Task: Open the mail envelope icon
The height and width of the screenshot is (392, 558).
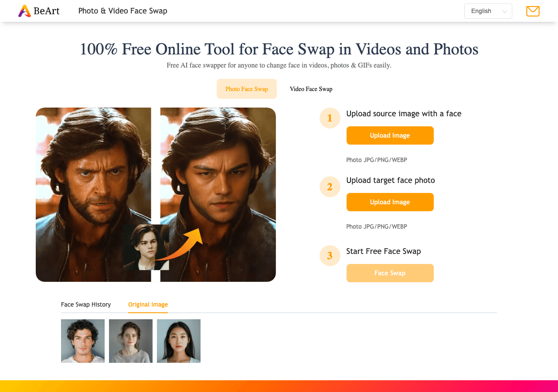Action: click(533, 11)
